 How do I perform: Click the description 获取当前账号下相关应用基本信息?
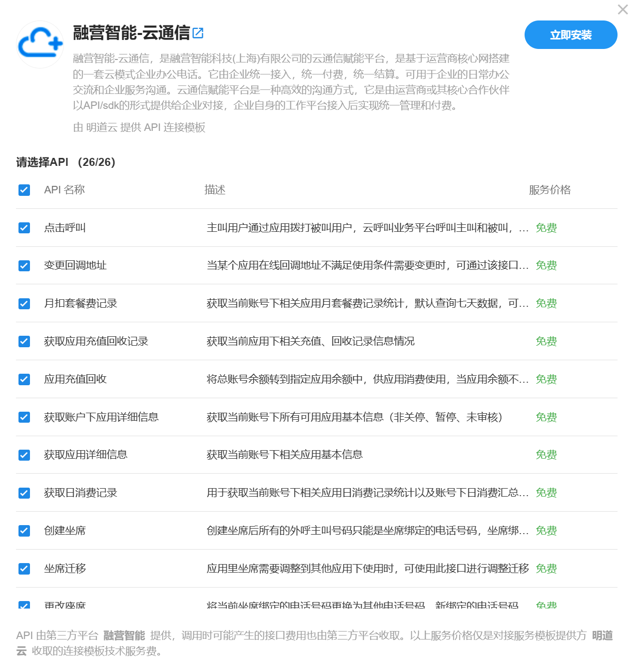point(285,455)
